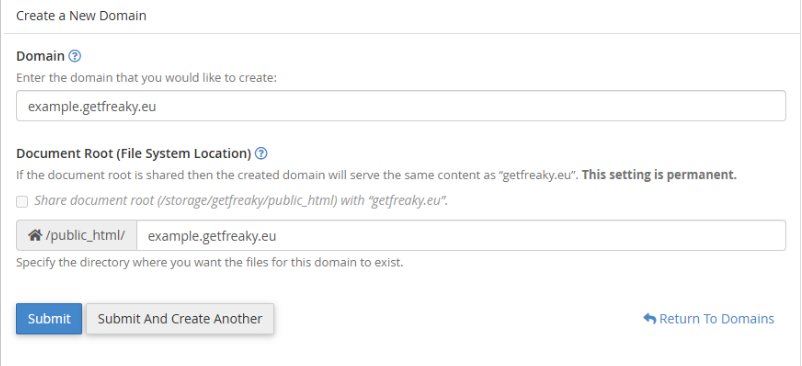802x366 pixels.
Task: Click the Specify the directory hint text
Action: click(x=210, y=263)
